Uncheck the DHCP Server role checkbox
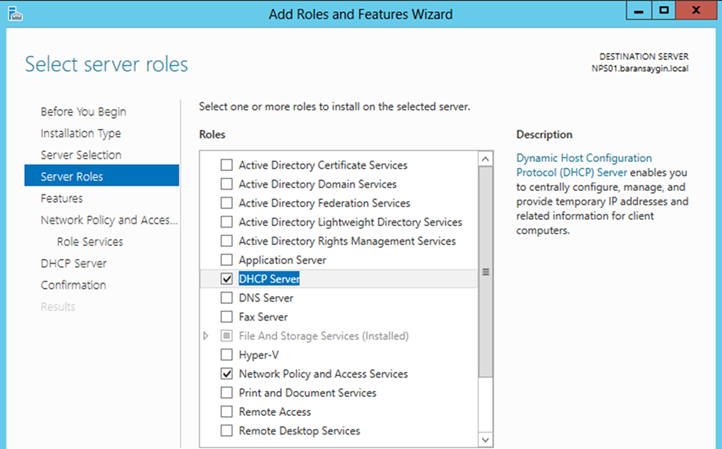Viewport: 722px width, 449px height. (x=227, y=279)
